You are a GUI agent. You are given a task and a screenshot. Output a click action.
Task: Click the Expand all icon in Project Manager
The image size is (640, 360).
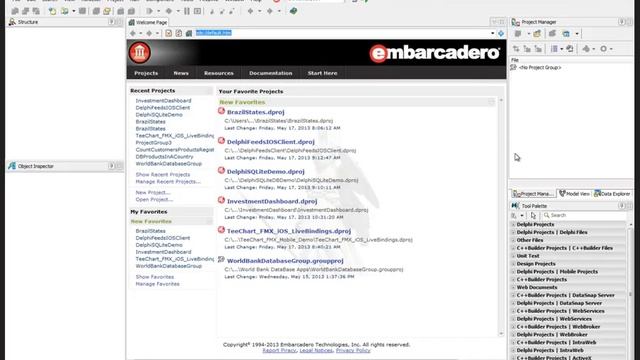click(527, 49)
